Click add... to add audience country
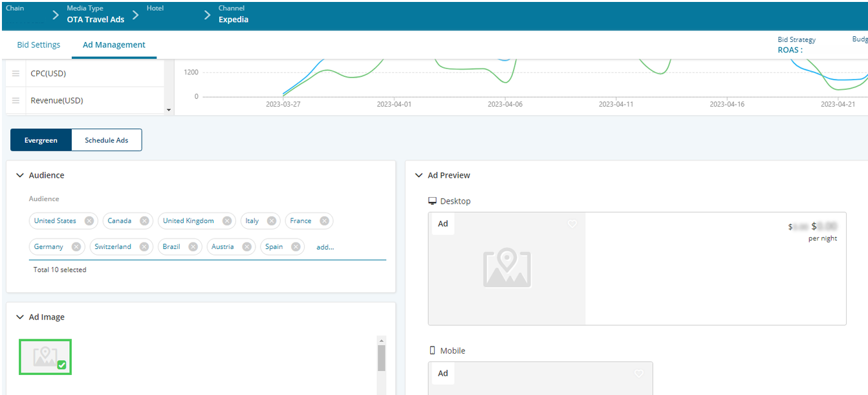The height and width of the screenshot is (395, 868). [x=325, y=247]
